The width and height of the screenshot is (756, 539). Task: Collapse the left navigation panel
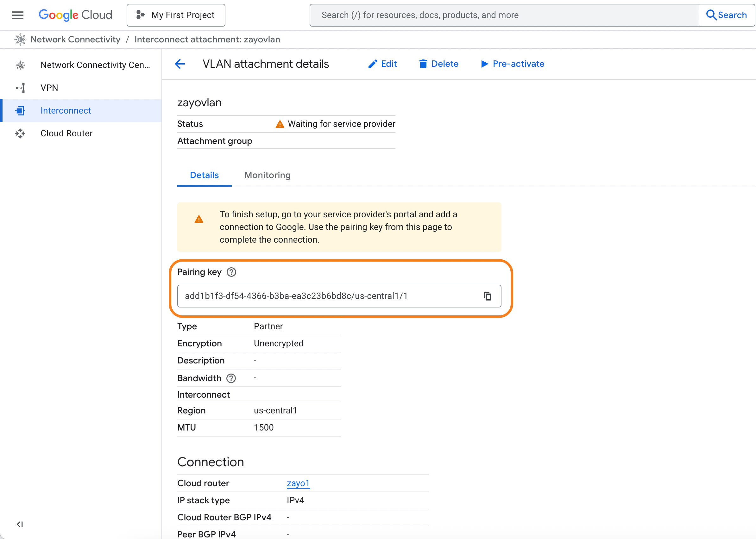click(x=20, y=524)
